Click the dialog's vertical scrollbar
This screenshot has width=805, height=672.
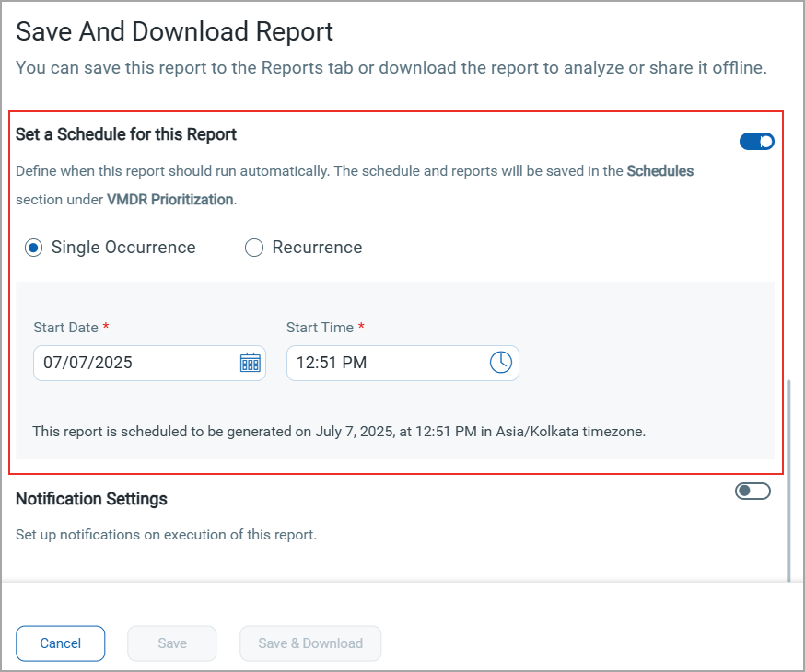click(x=789, y=481)
